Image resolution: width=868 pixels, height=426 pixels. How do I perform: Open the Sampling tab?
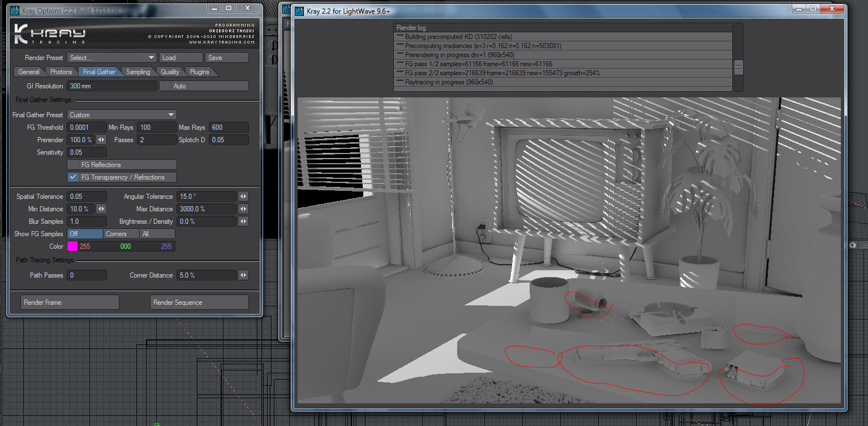[138, 72]
